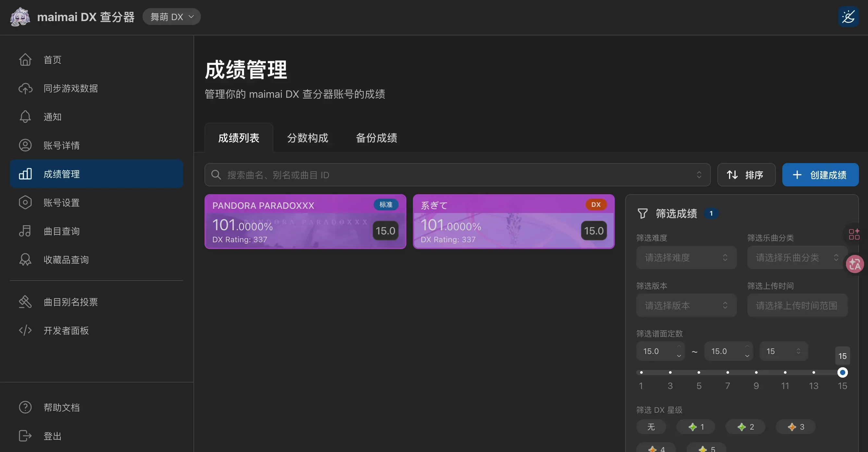This screenshot has height=452, width=868.
Task: Click the 曲目别名投票 gavel icon
Action: tap(25, 302)
